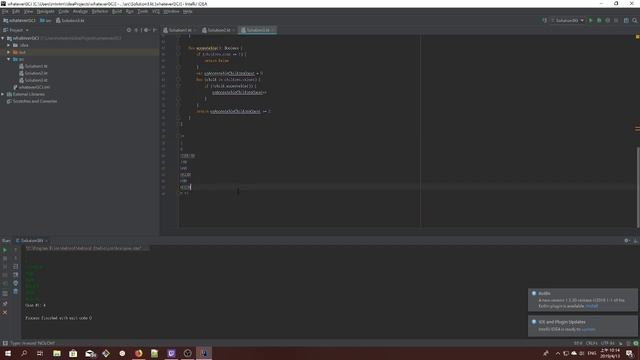640x360 pixels.
Task: Stop process via Run panel stop icon
Action: (5, 258)
